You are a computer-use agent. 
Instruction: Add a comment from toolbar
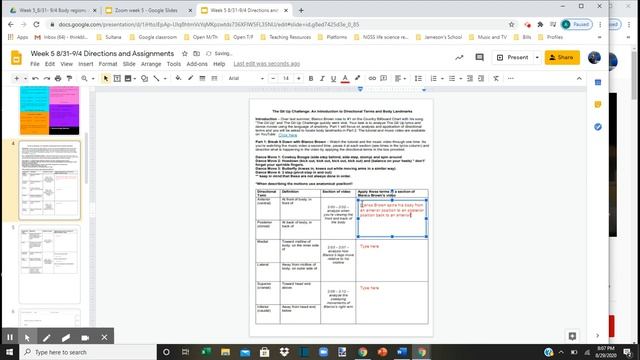pyautogui.click(x=383, y=78)
